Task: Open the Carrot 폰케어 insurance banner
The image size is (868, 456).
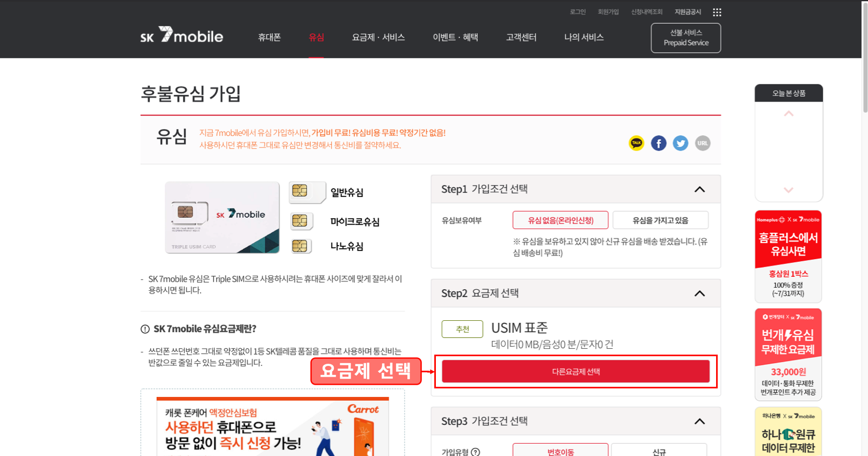Action: pyautogui.click(x=273, y=426)
